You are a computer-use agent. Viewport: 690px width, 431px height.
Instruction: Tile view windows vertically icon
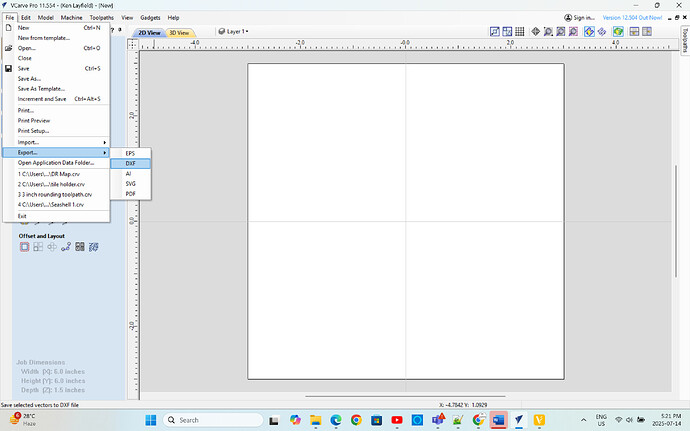point(647,32)
